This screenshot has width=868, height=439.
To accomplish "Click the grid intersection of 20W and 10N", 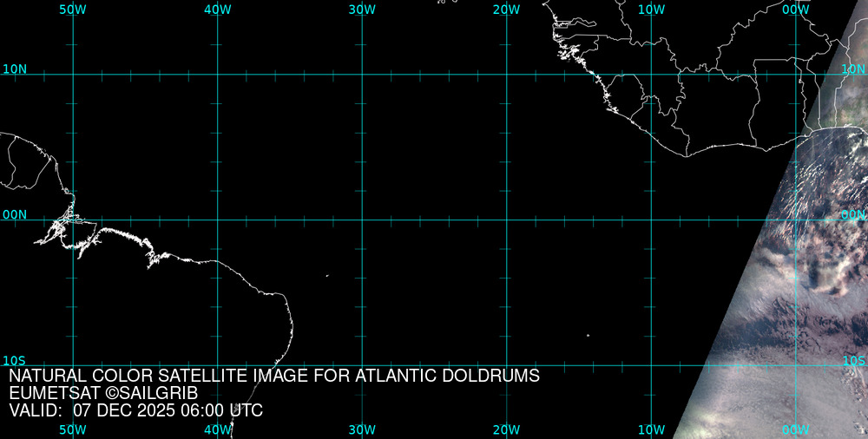I will [506, 74].
